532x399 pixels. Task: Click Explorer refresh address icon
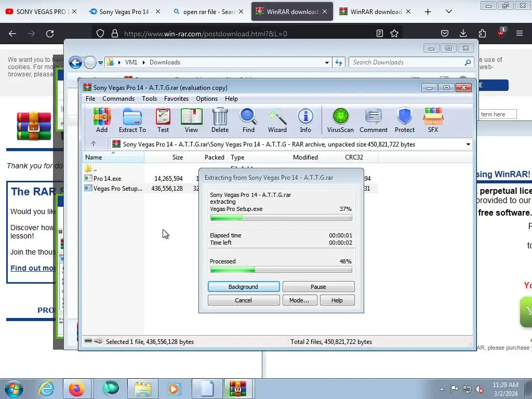(x=339, y=62)
